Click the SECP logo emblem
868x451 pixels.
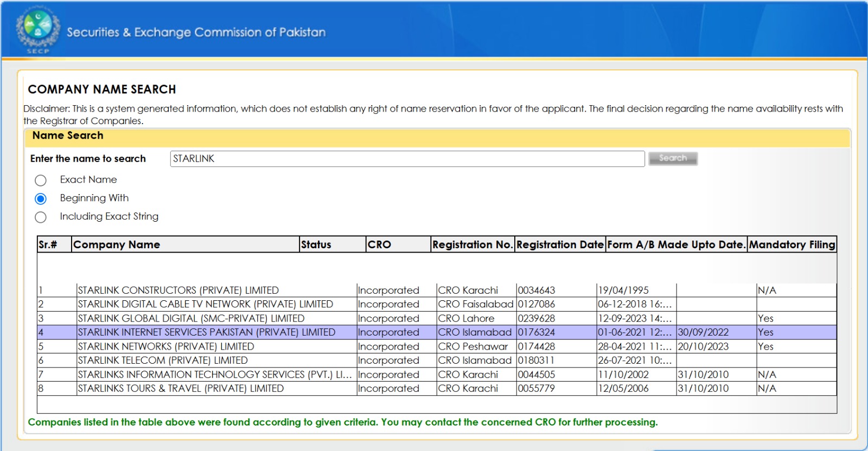37,29
